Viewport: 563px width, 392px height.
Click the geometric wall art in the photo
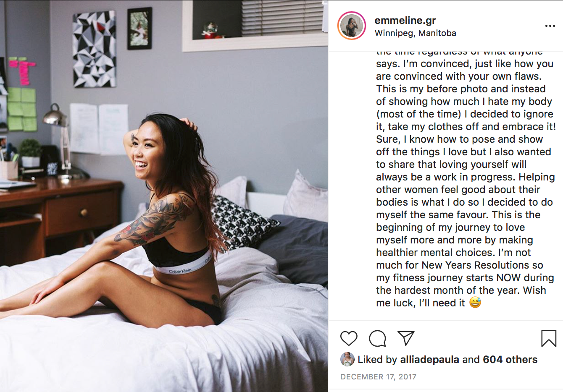95,49
